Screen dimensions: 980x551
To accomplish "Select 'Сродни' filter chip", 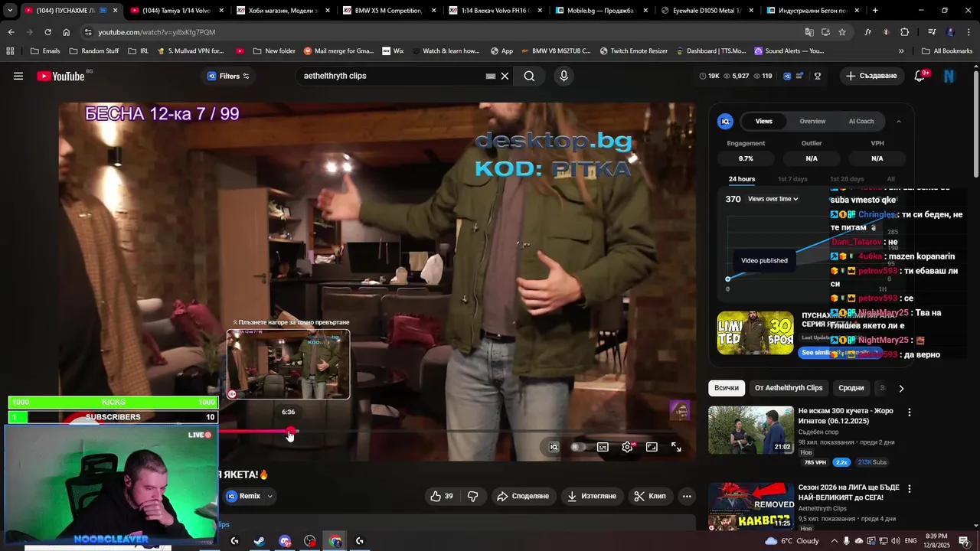I will (x=851, y=388).
